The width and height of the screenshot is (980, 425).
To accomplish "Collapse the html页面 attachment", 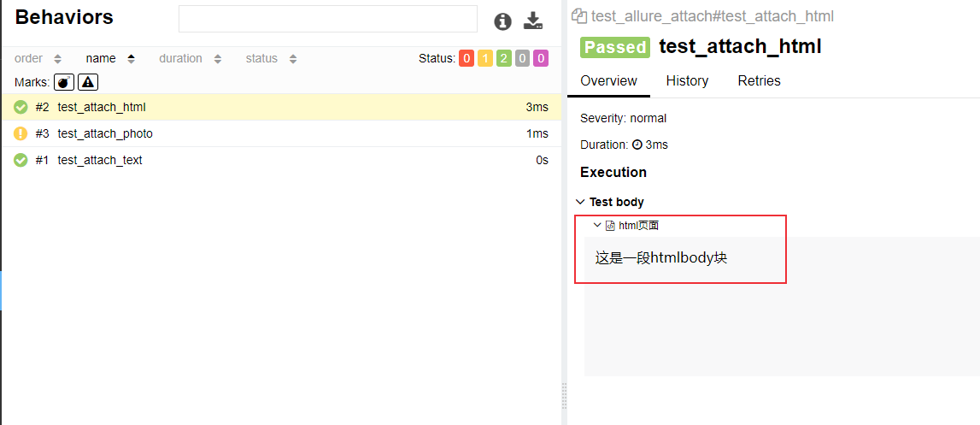I will (597, 225).
